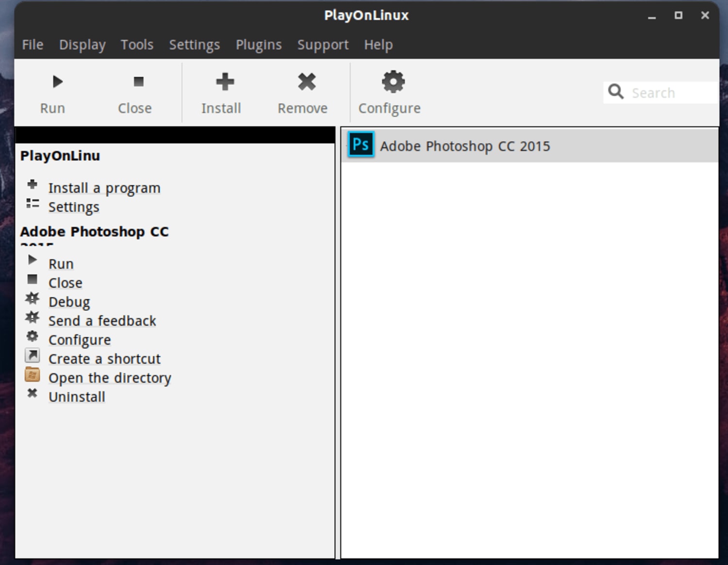Click X icon beside Uninstall
The width and height of the screenshot is (728, 565).
(33, 393)
